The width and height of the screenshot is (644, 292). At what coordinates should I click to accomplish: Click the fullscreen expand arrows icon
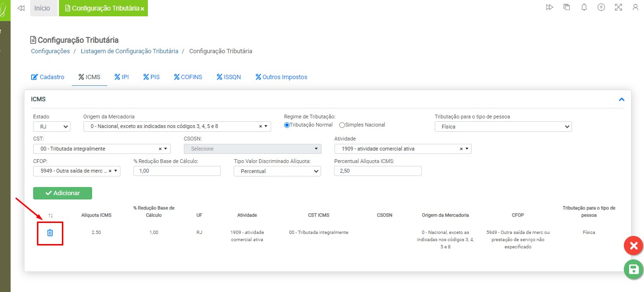click(618, 8)
